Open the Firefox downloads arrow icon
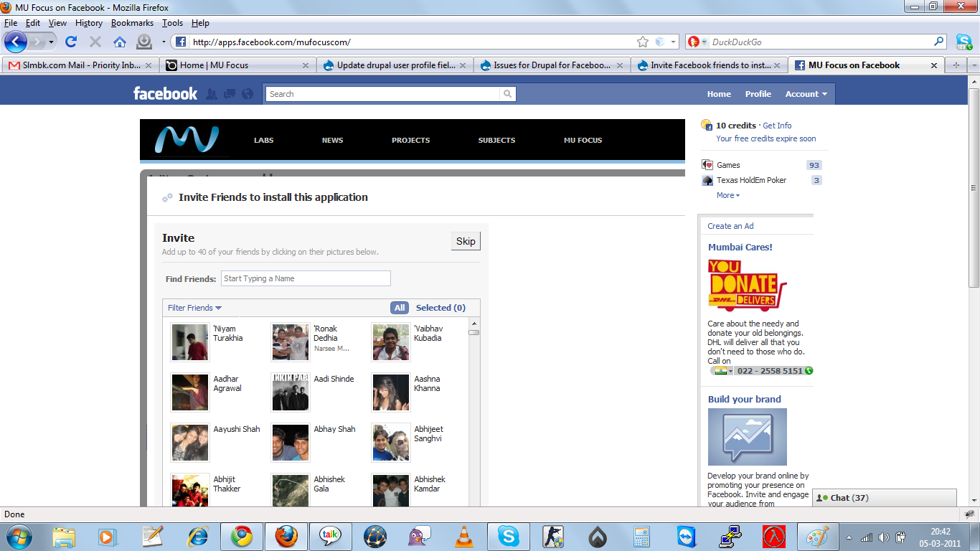 [x=144, y=42]
